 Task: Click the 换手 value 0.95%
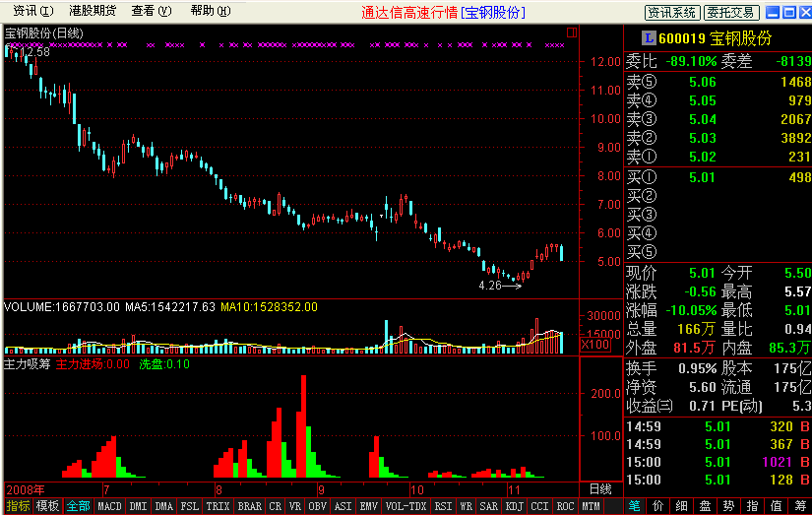[698, 368]
